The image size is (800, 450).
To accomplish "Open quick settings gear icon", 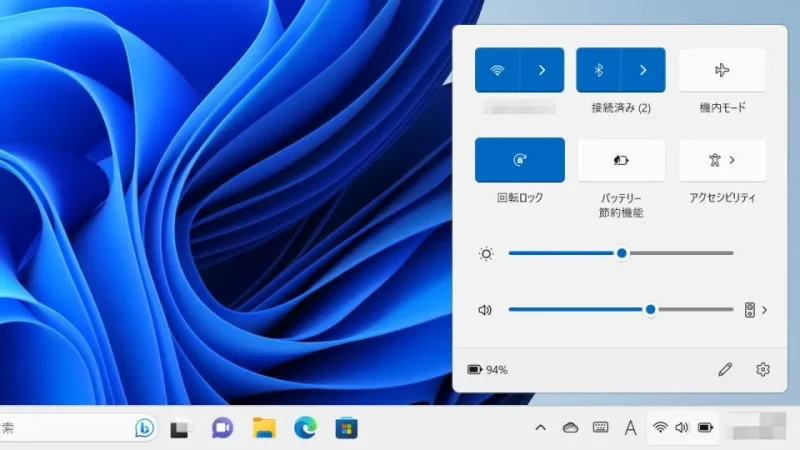I will pyautogui.click(x=763, y=369).
